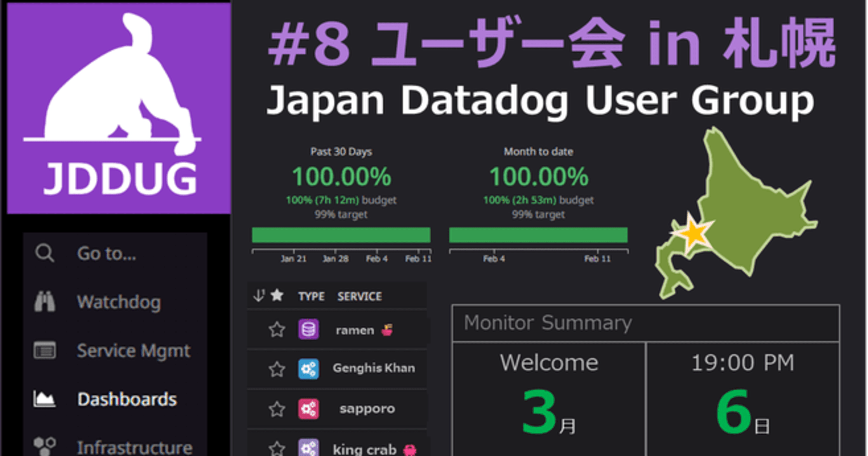
Task: Click the Dashboards chart icon
Action: point(45,399)
